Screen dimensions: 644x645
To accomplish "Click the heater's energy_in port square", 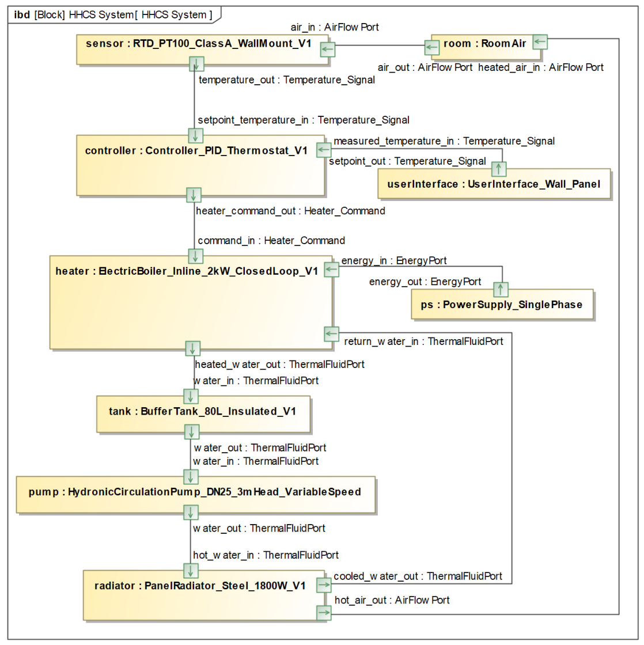I will click(x=331, y=270).
